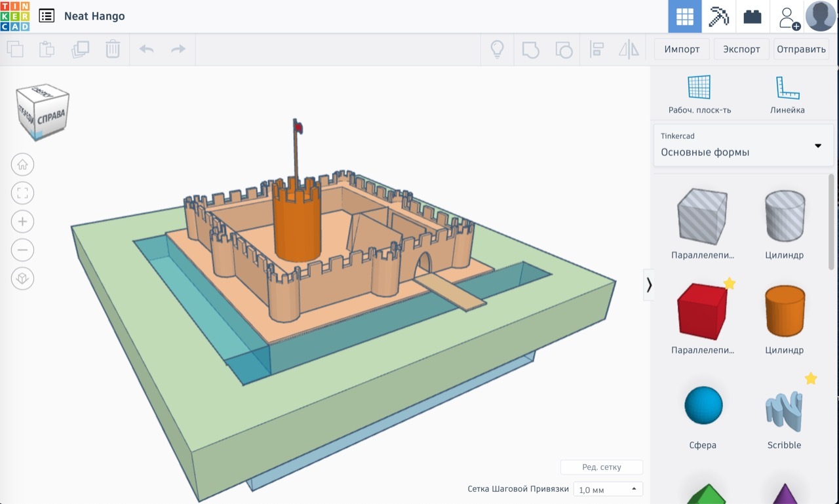Open the snap grid 1,0 мм dropdown

point(608,490)
